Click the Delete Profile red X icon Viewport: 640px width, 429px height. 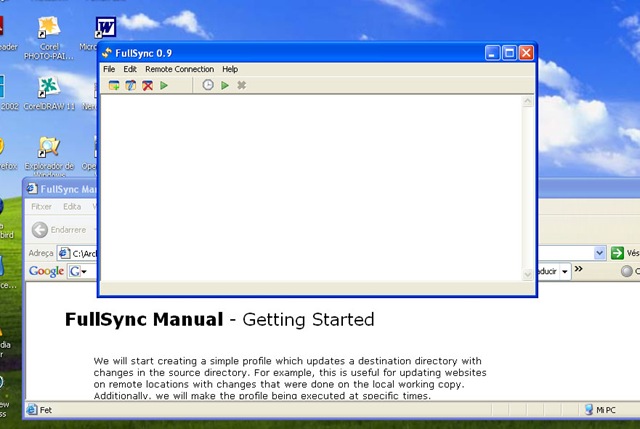147,85
